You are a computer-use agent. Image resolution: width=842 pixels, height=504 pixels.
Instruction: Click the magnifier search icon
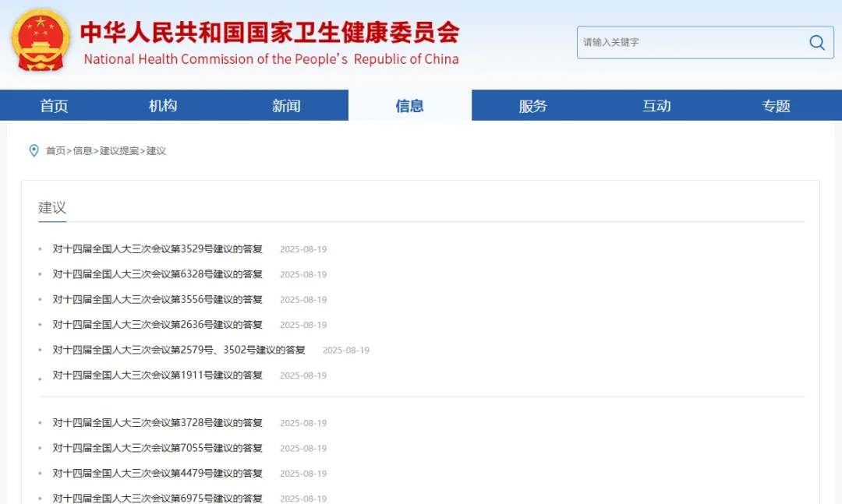[816, 43]
